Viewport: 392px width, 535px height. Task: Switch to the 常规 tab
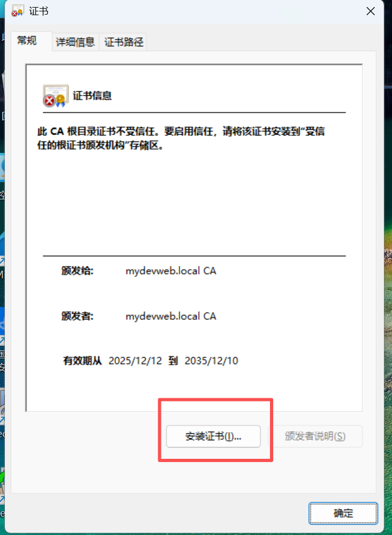(x=27, y=41)
